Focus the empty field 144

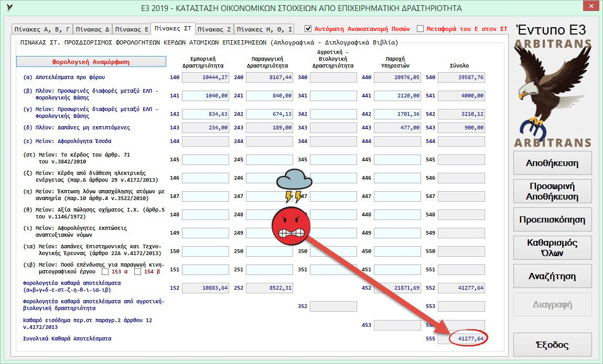pos(206,141)
